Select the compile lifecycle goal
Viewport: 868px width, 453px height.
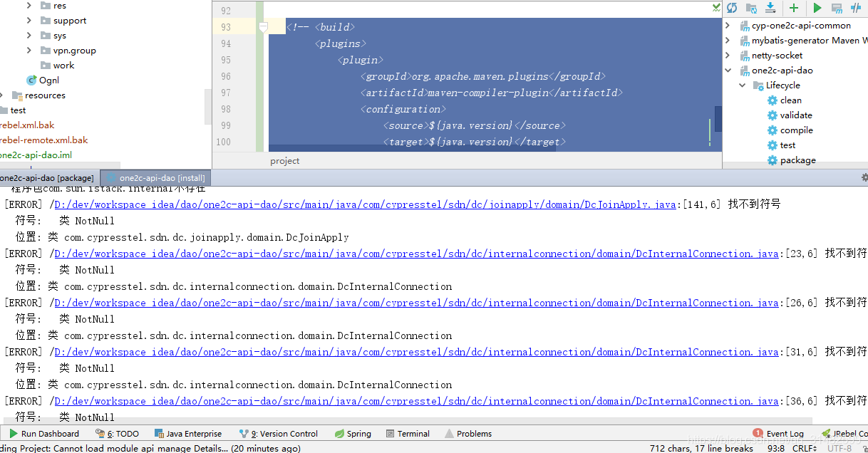point(796,130)
